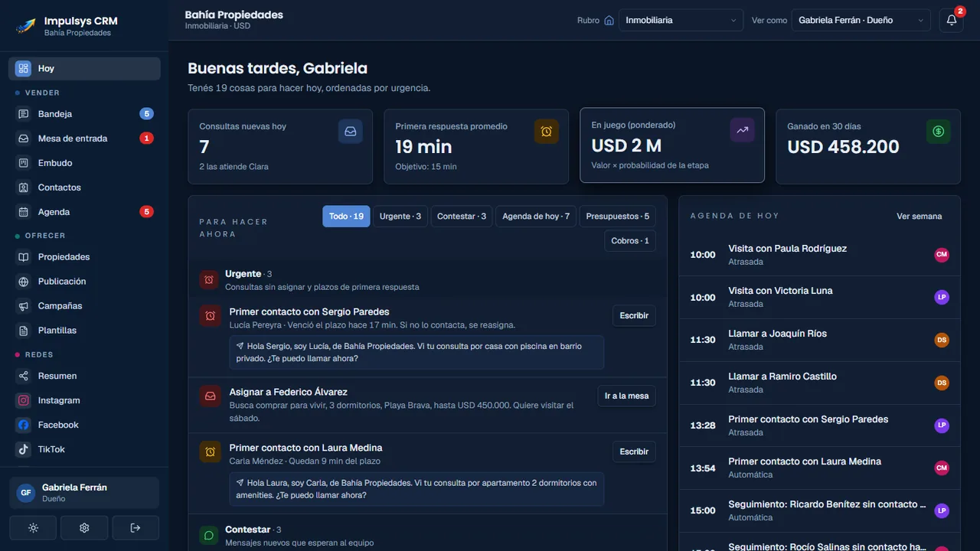The image size is (980, 551).
Task: Click Escribir for Laura Medina
Action: (x=634, y=452)
